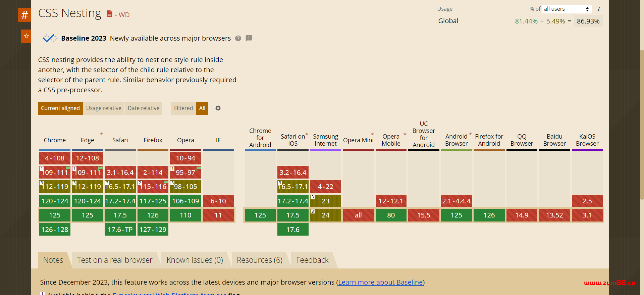Click the orange hash permalink icon
644x295 pixels.
pyautogui.click(x=24, y=15)
